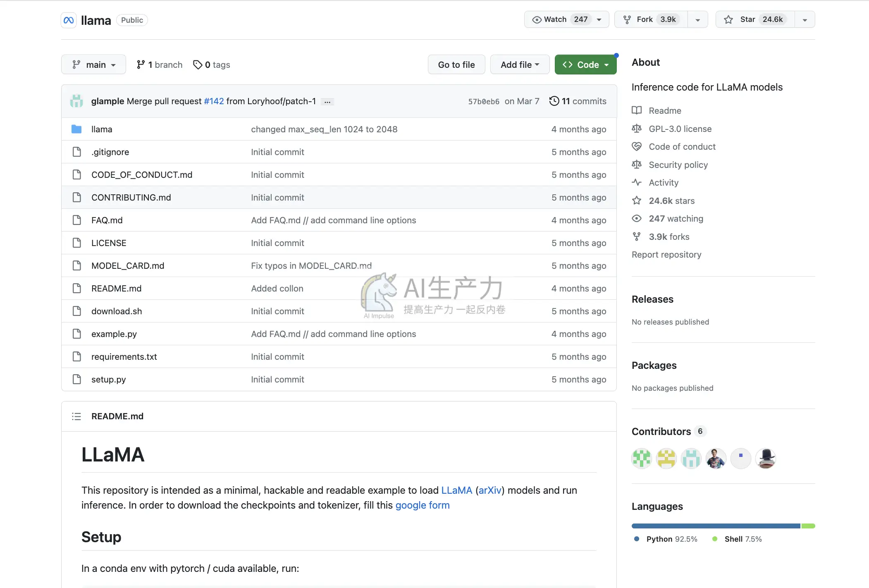Click the book icon next to Readme
Viewport: 869px width, 588px height.
tap(637, 110)
